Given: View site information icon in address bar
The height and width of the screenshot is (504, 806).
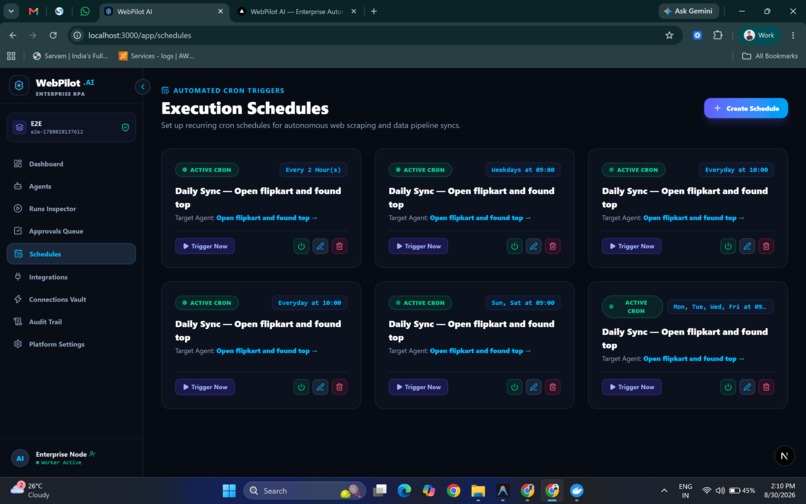Looking at the screenshot, I should (77, 35).
